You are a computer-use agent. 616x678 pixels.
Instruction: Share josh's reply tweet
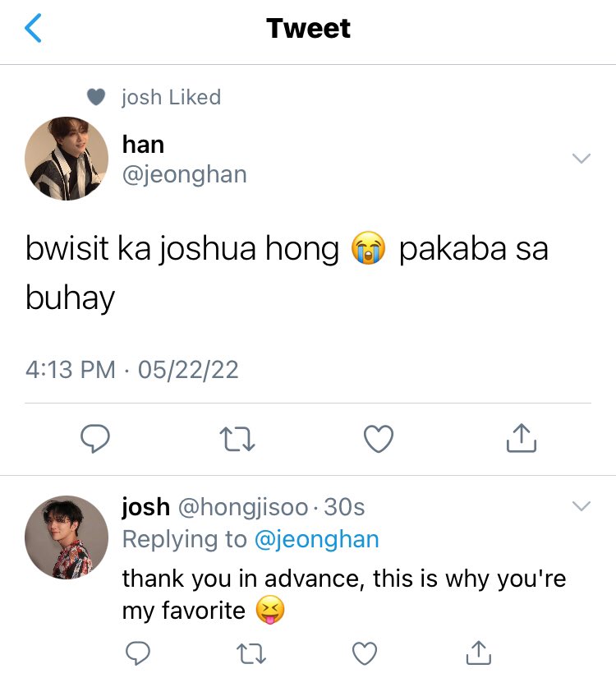479,653
